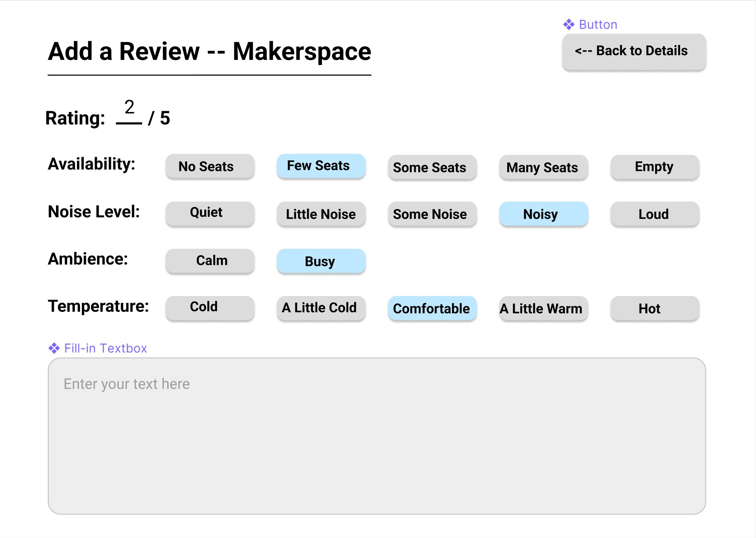Screen dimensions: 756x538
Task: Toggle the Noisy noise level
Action: point(543,214)
